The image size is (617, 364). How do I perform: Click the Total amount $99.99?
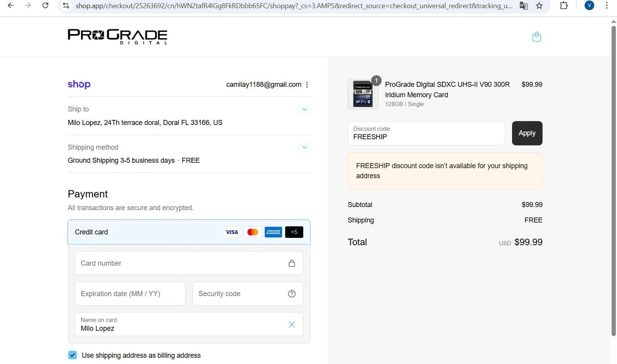[x=528, y=242]
